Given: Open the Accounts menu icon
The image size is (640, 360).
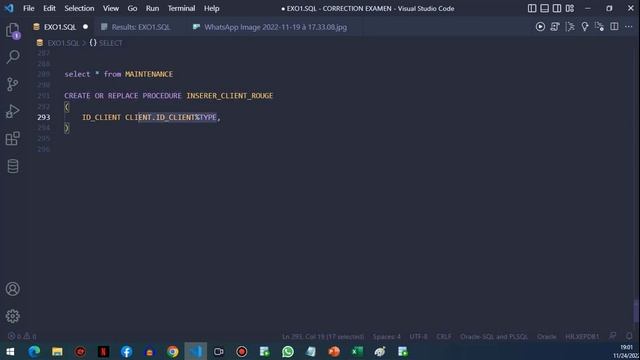Looking at the screenshot, I should click(x=13, y=289).
